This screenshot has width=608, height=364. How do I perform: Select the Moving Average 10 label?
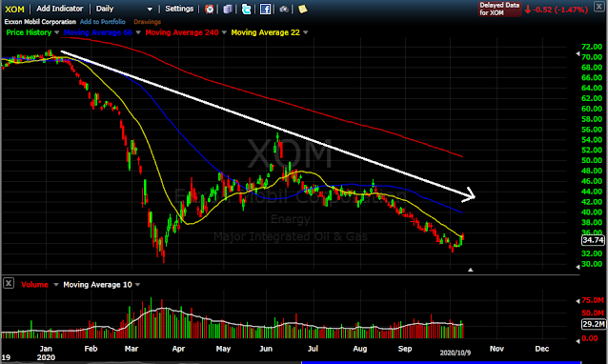(98, 285)
